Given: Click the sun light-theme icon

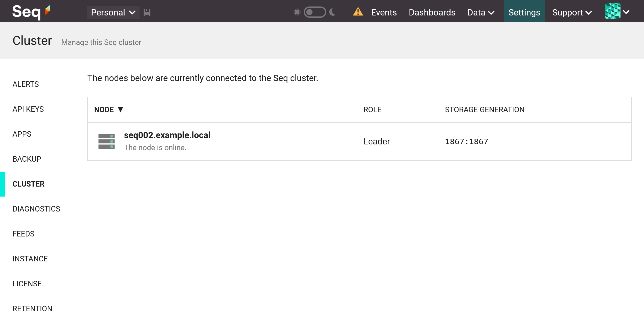Looking at the screenshot, I should 297,12.
